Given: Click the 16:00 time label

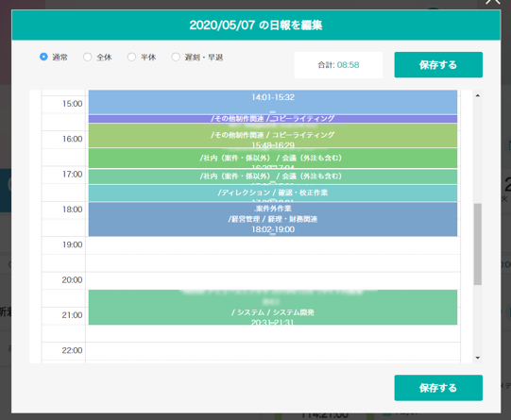Looking at the screenshot, I should click(x=73, y=139).
